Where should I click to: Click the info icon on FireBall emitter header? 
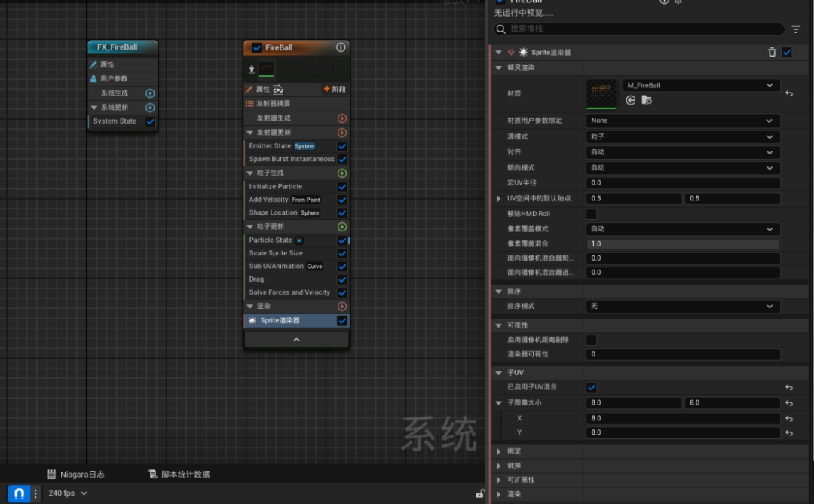pos(341,47)
